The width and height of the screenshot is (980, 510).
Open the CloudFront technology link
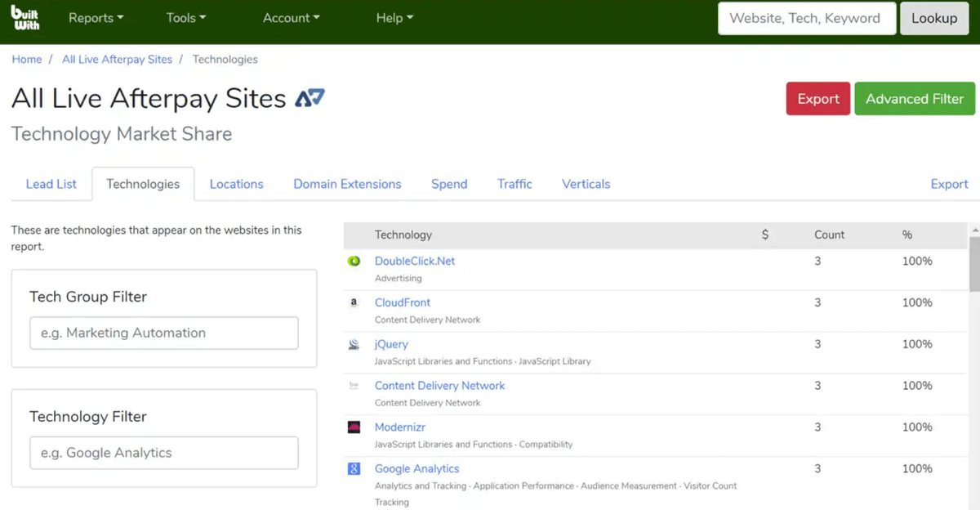point(403,302)
